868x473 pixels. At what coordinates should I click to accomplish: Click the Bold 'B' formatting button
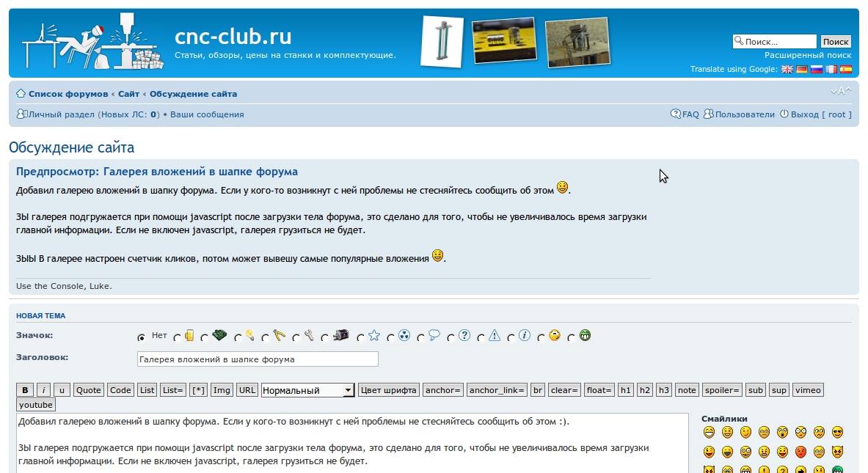(25, 390)
